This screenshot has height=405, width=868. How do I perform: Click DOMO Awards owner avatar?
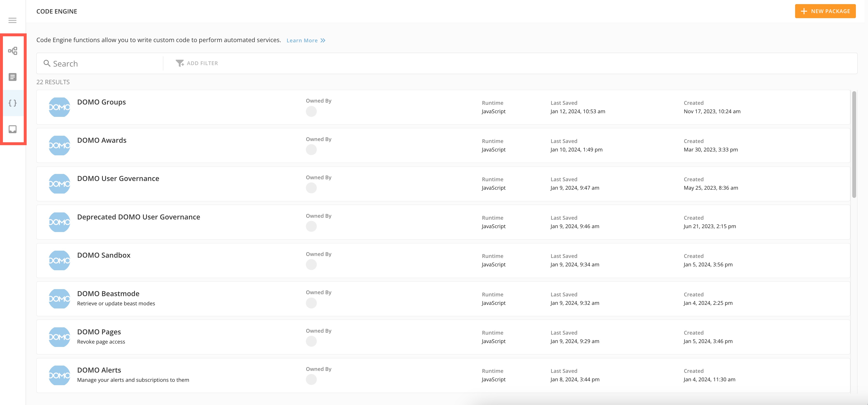(x=311, y=150)
